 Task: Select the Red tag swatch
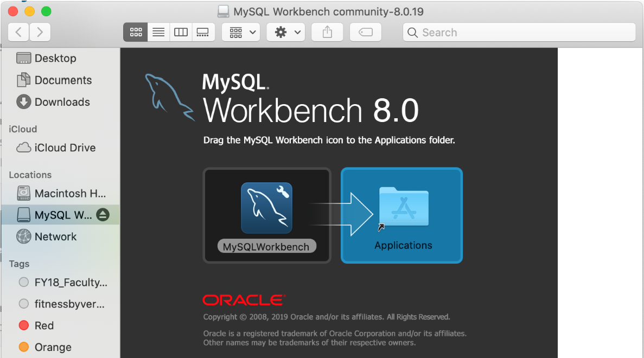[23, 325]
